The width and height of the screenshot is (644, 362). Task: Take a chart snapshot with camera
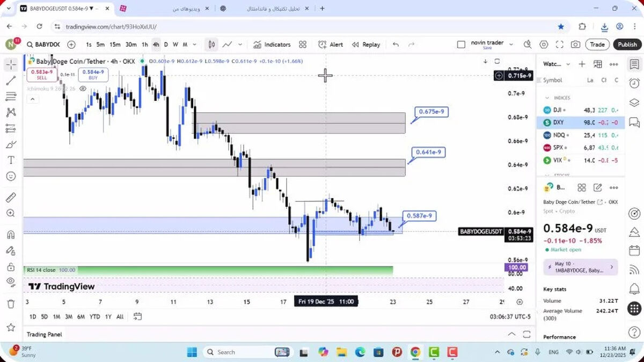tap(575, 45)
